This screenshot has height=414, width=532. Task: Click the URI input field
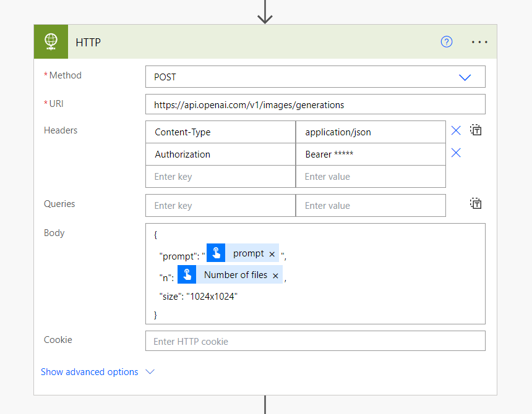(x=315, y=105)
